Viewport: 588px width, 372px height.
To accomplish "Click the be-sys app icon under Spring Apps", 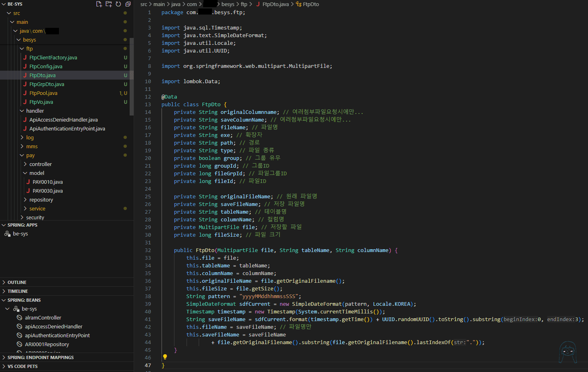I will 7,234.
